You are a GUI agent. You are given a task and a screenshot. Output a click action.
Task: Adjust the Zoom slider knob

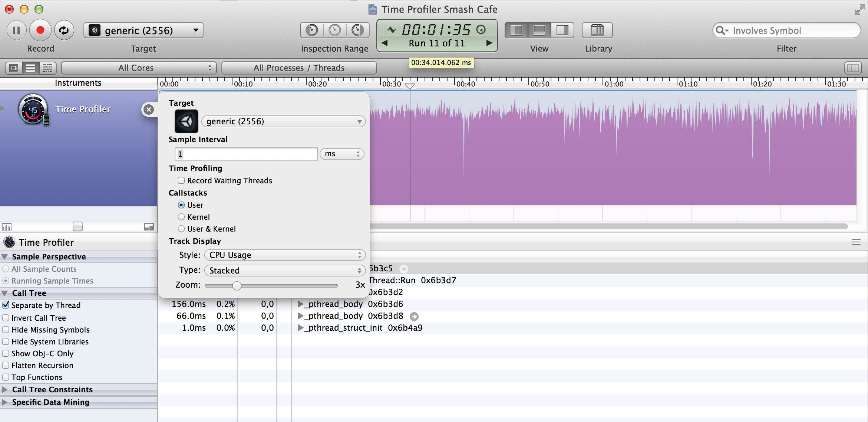click(x=237, y=285)
